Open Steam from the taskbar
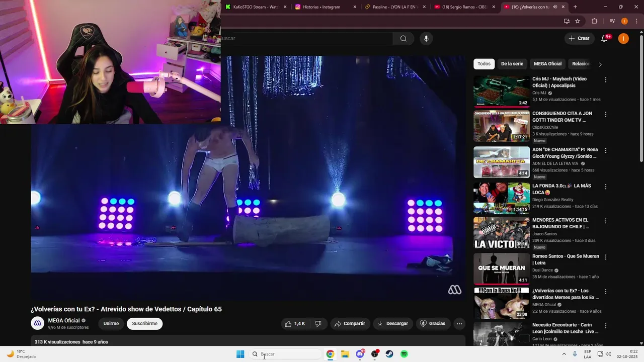 [389, 354]
